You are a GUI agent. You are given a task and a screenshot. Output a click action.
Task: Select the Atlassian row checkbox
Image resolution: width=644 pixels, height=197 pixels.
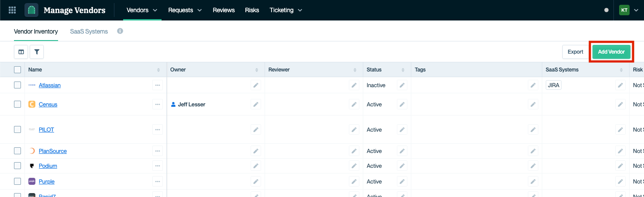click(17, 85)
